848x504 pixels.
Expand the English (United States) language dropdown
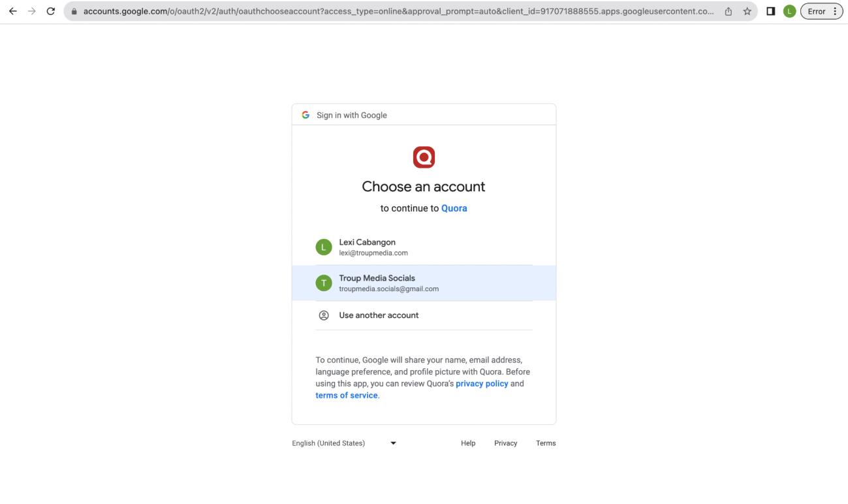pos(344,443)
